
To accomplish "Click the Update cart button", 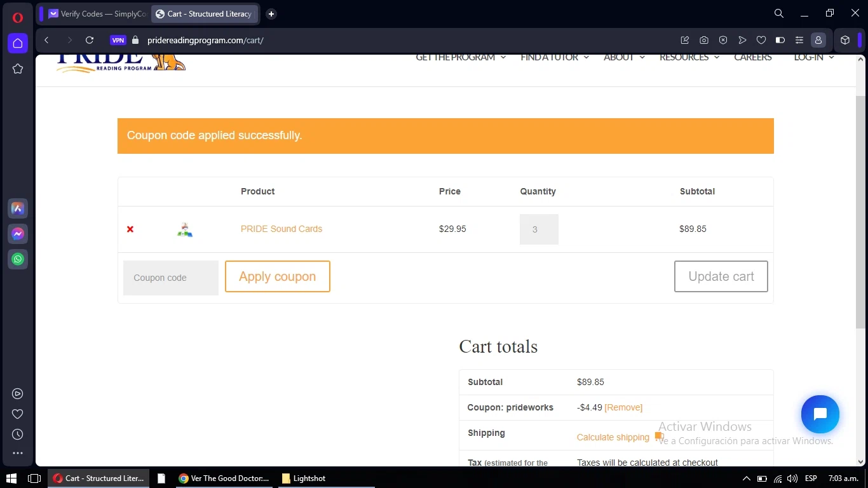I will click(x=721, y=276).
